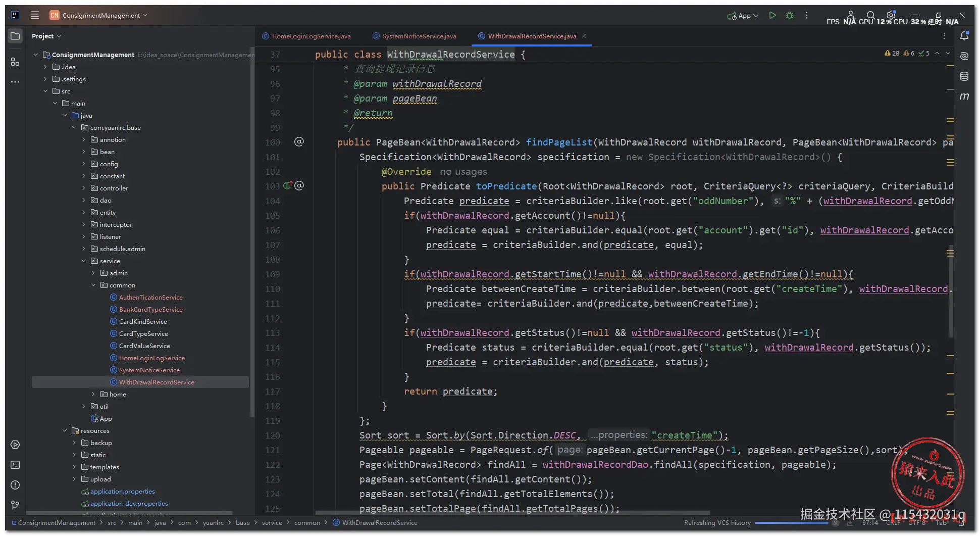Select the dao package

(106, 200)
